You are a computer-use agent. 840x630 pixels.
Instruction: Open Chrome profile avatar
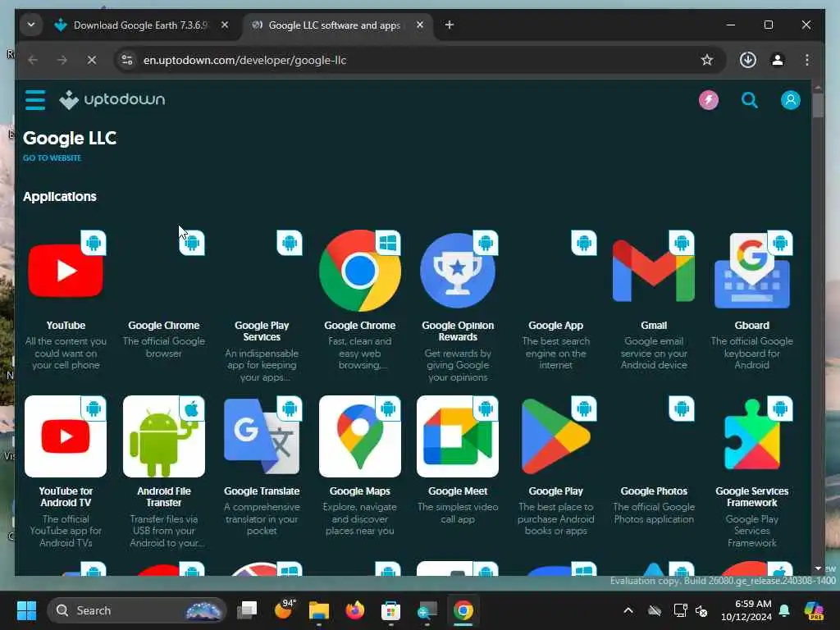[x=778, y=60]
